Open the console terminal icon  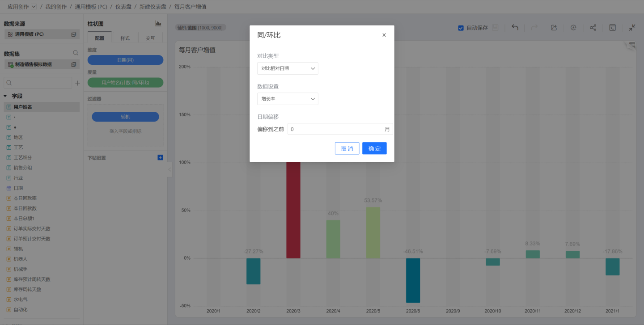(x=613, y=28)
